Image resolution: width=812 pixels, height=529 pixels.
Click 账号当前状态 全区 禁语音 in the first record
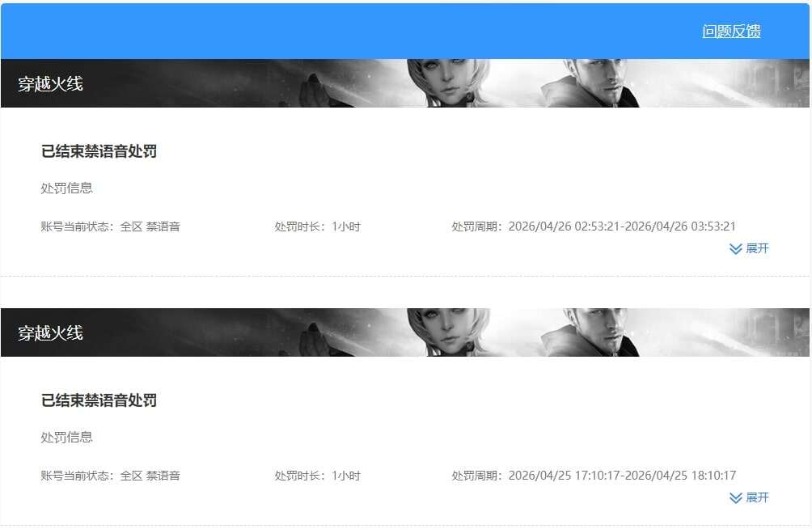click(110, 226)
